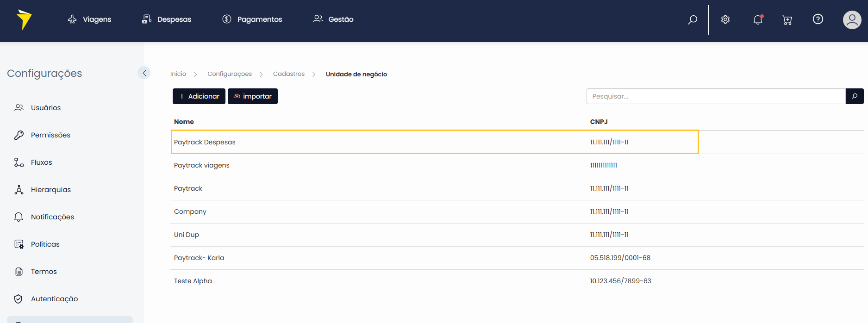This screenshot has width=868, height=323.
Task: Focus the Pesquisar search field
Action: (716, 96)
